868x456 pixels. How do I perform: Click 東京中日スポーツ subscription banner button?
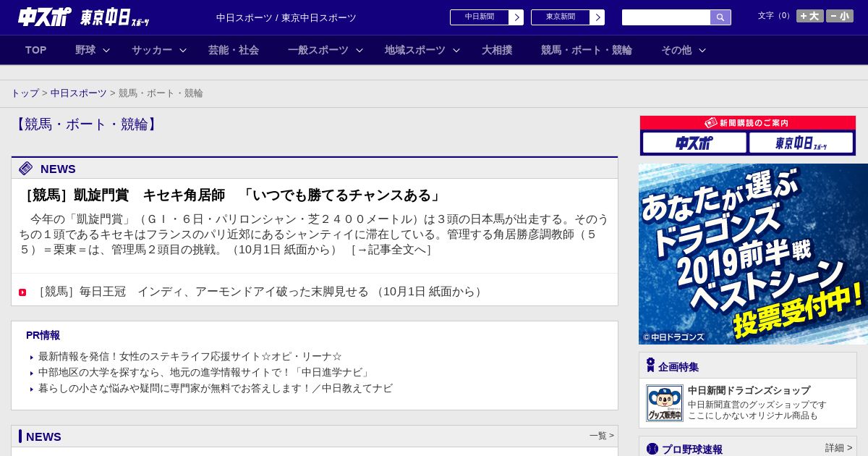(801, 143)
